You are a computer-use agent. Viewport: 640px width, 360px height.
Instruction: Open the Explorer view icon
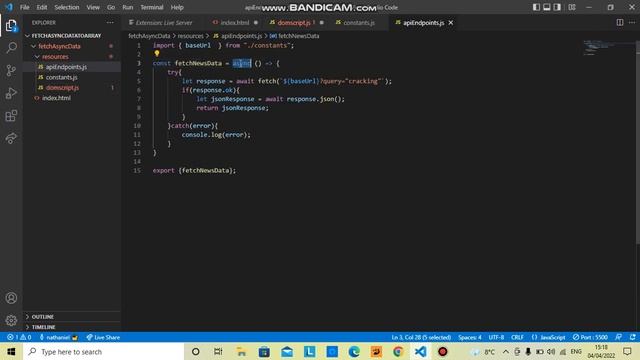click(11, 26)
